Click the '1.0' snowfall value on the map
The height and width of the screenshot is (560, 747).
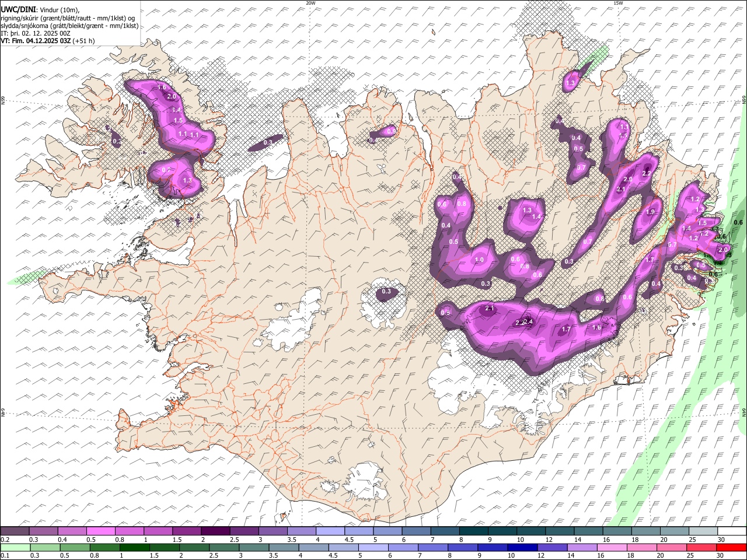pyautogui.click(x=480, y=260)
